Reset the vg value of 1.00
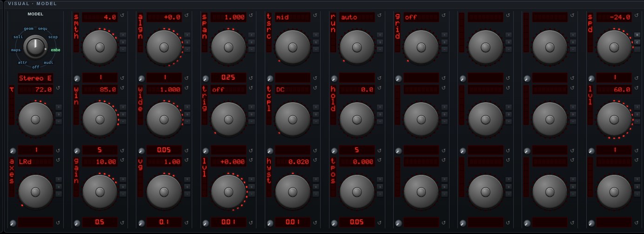 point(186,160)
